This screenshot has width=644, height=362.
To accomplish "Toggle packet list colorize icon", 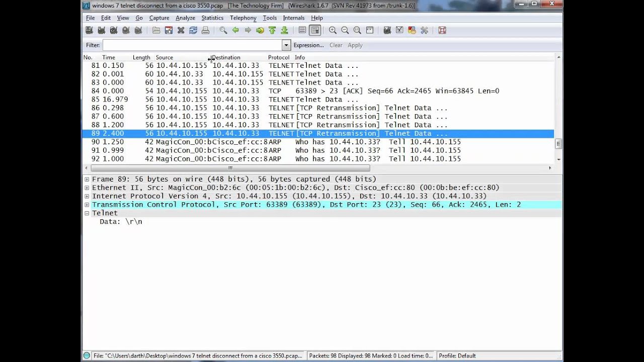I will 302,30.
